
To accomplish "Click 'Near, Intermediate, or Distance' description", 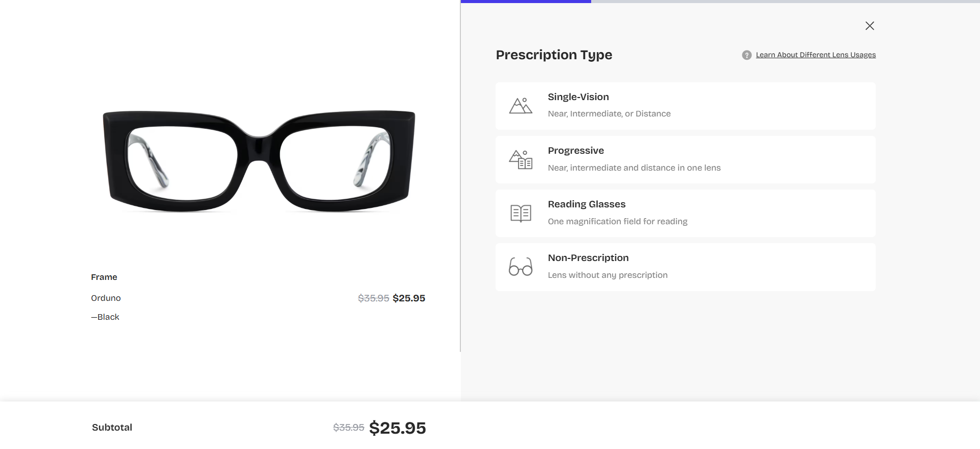I will coord(609,114).
